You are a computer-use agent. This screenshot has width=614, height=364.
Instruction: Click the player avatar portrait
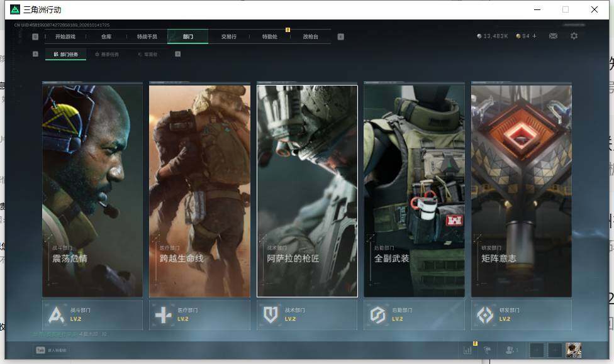pyautogui.click(x=573, y=350)
